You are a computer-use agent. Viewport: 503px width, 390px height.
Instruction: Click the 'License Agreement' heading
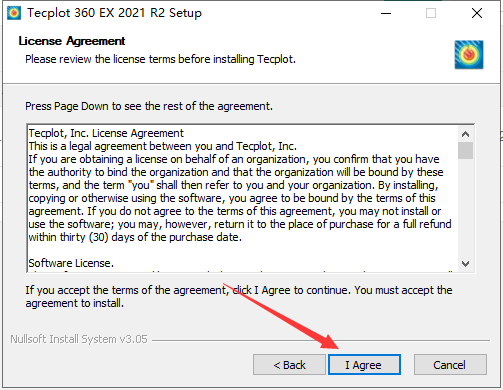[x=72, y=41]
